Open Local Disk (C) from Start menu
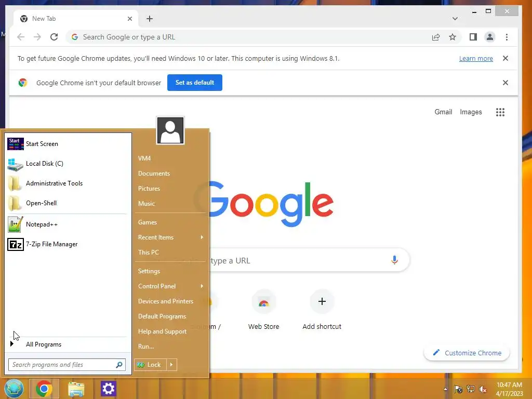This screenshot has width=532, height=399. [68, 164]
